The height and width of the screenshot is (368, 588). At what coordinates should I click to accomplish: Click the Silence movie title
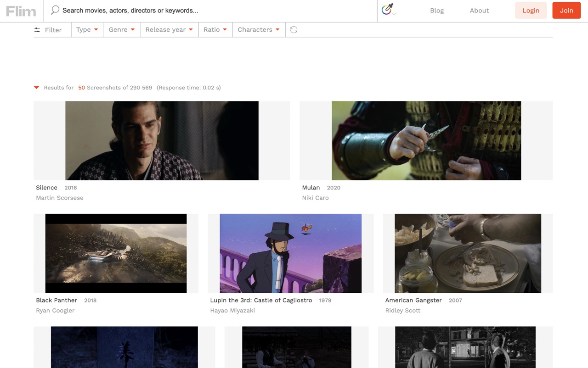[47, 188]
